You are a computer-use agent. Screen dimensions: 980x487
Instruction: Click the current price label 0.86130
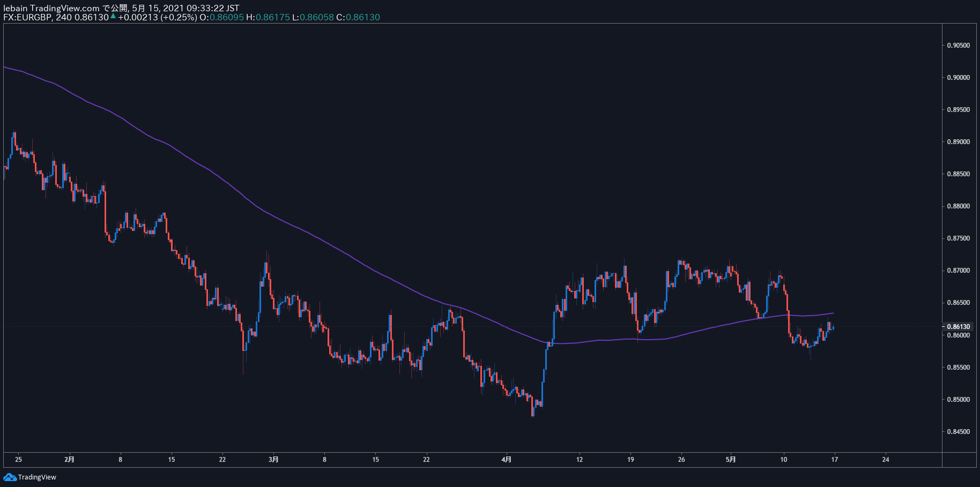point(958,326)
